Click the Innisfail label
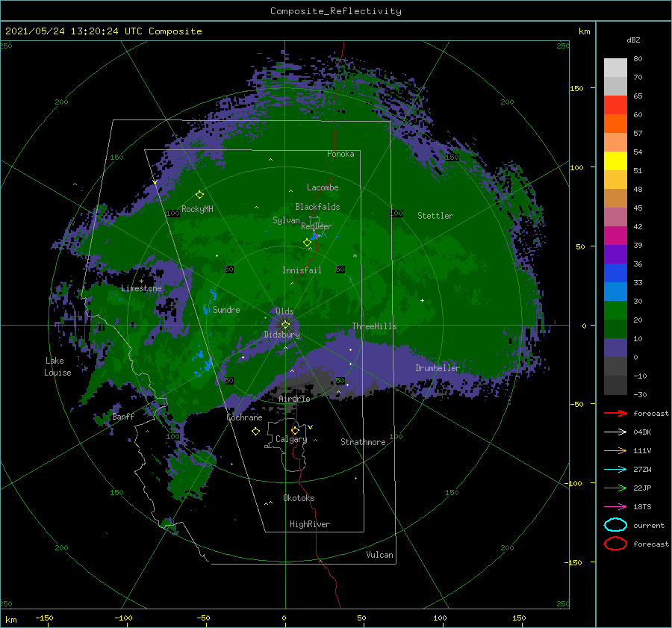 [x=302, y=270]
